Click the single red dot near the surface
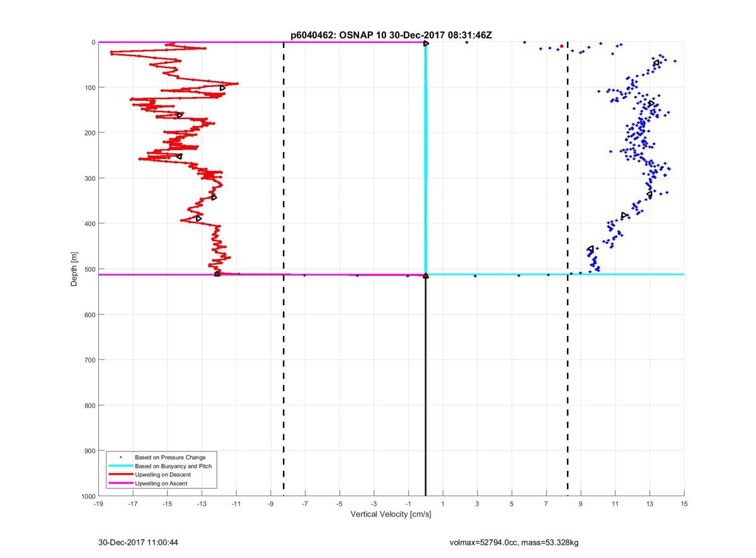Image resolution: width=756 pixels, height=558 pixels. coord(561,46)
